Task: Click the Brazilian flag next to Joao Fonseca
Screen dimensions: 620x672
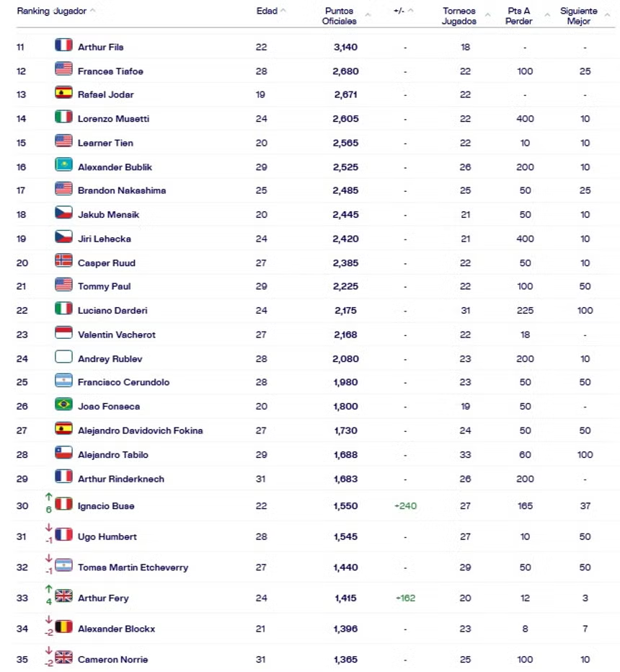Action: (x=63, y=404)
